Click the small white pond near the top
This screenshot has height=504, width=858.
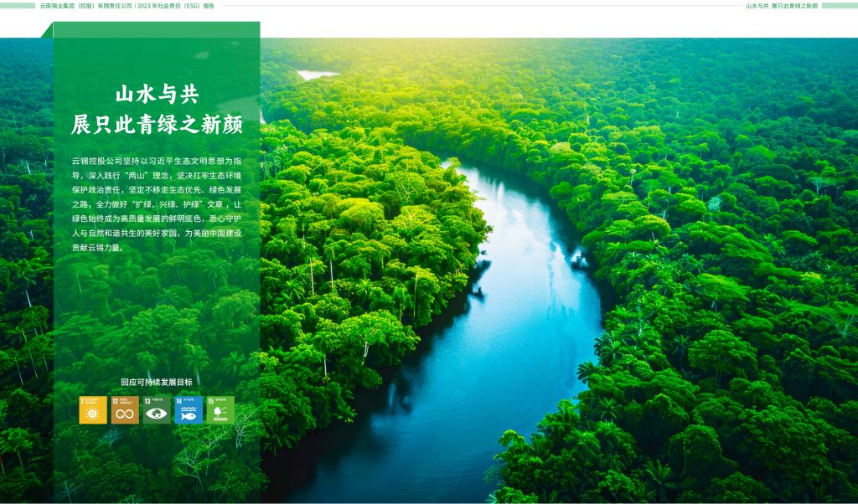coord(316,75)
